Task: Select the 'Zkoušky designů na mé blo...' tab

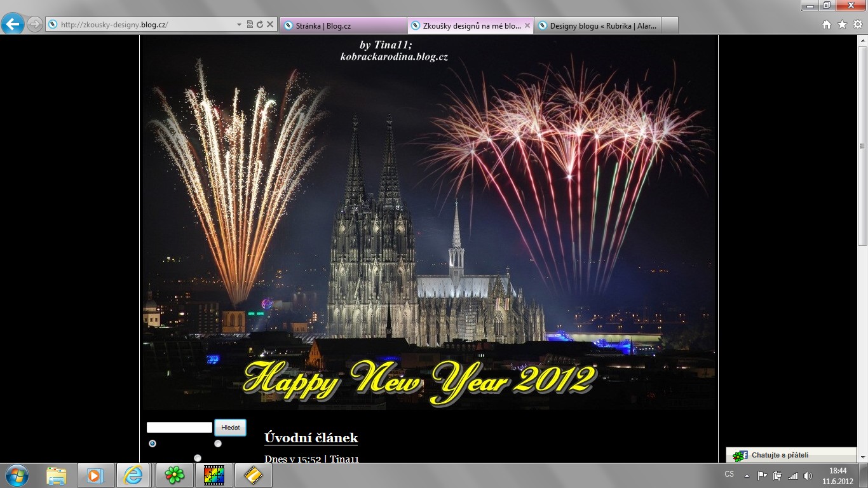Action: tap(470, 25)
